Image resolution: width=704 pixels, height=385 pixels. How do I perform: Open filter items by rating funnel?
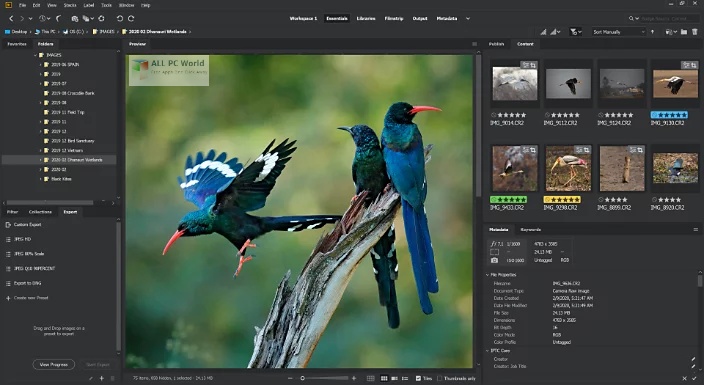575,32
